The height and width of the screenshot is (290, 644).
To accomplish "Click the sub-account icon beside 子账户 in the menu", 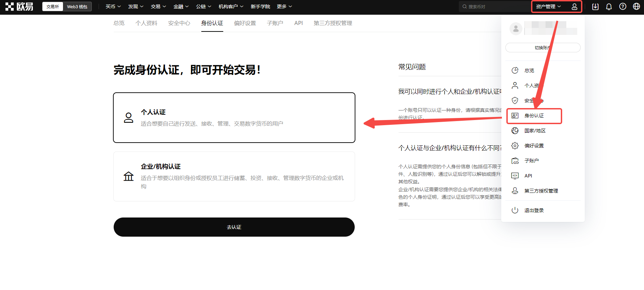I will (x=515, y=161).
